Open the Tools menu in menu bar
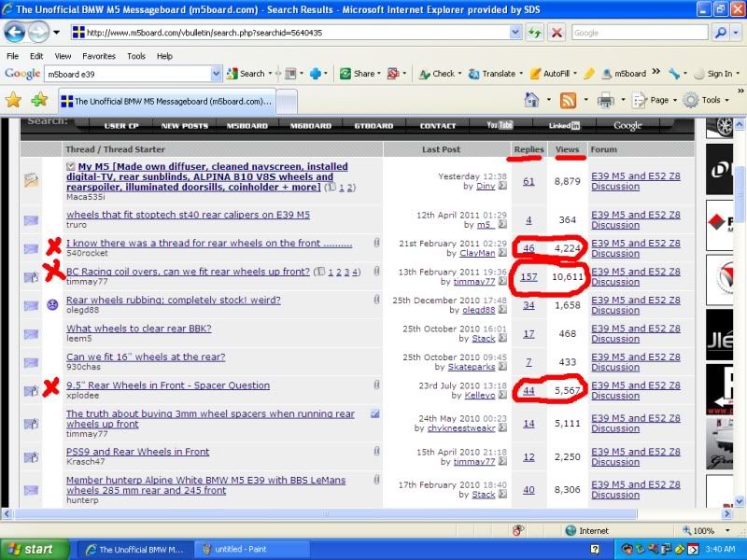Viewport: 747px width, 560px height. point(136,56)
